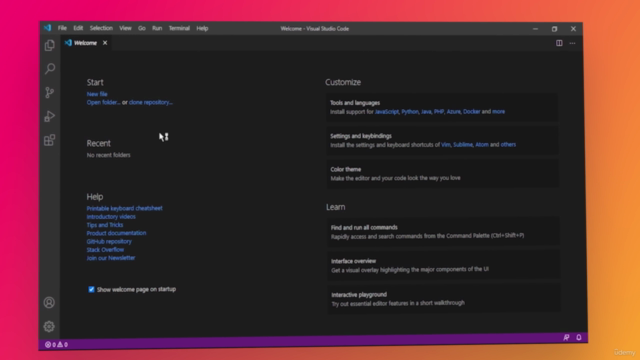The width and height of the screenshot is (640, 360).
Task: Click Join our Newsletter link
Action: (111, 258)
